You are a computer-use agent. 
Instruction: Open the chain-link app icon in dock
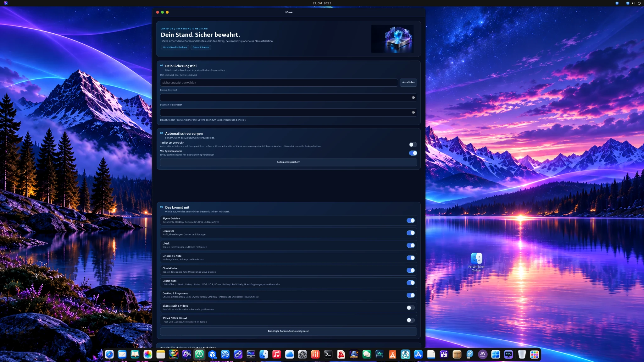tap(238, 354)
